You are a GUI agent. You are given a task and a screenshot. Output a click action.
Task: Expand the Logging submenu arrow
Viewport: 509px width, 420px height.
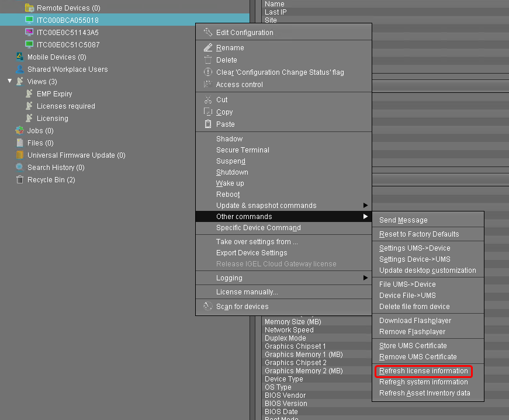(366, 278)
